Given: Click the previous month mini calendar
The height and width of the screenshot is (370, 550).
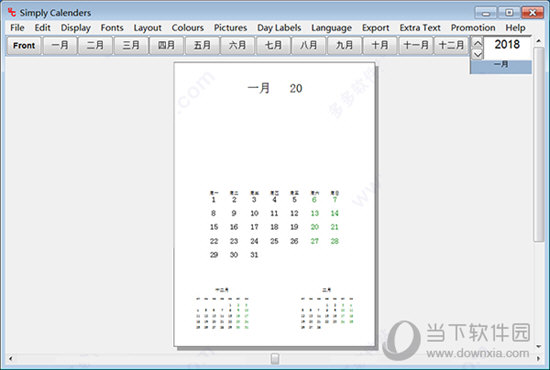Looking at the screenshot, I should click(x=222, y=309).
